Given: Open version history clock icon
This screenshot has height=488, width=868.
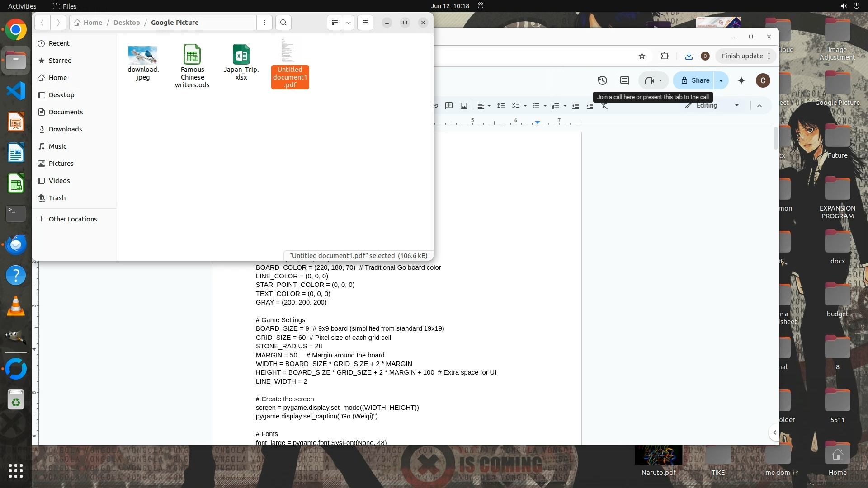Looking at the screenshot, I should click(x=602, y=80).
